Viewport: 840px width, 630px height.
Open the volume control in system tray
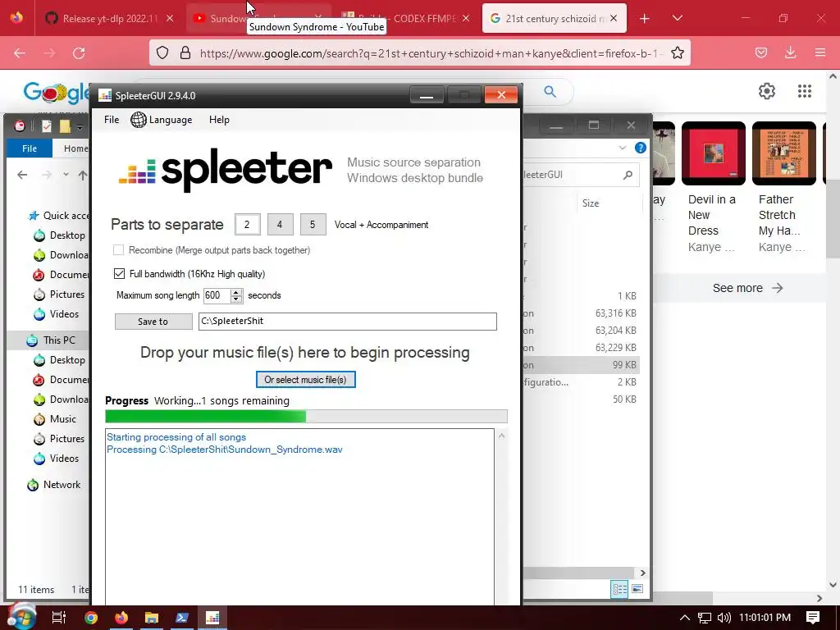pyautogui.click(x=724, y=618)
